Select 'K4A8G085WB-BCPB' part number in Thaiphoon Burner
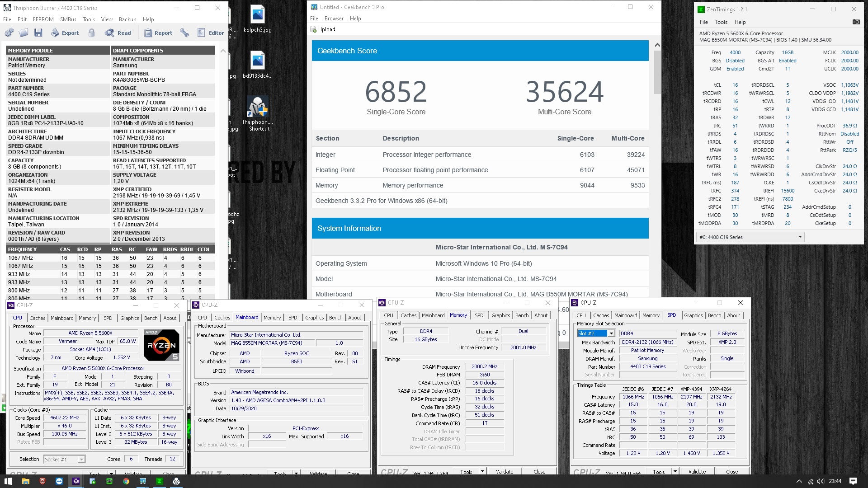This screenshot has width=868, height=488. (139, 80)
